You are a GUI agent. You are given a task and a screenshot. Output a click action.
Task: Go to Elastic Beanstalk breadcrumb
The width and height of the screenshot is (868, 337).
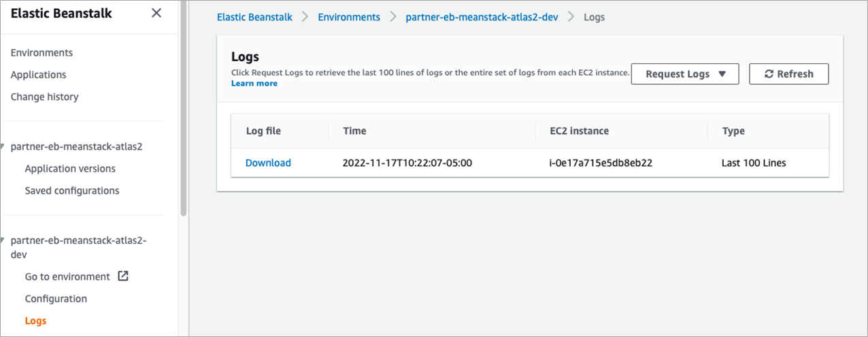click(254, 17)
